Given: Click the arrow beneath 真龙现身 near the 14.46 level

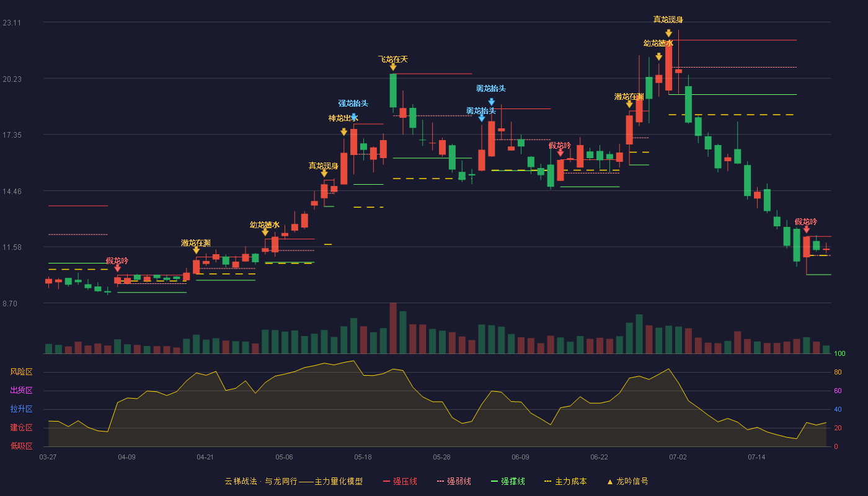Looking at the screenshot, I should (x=324, y=174).
